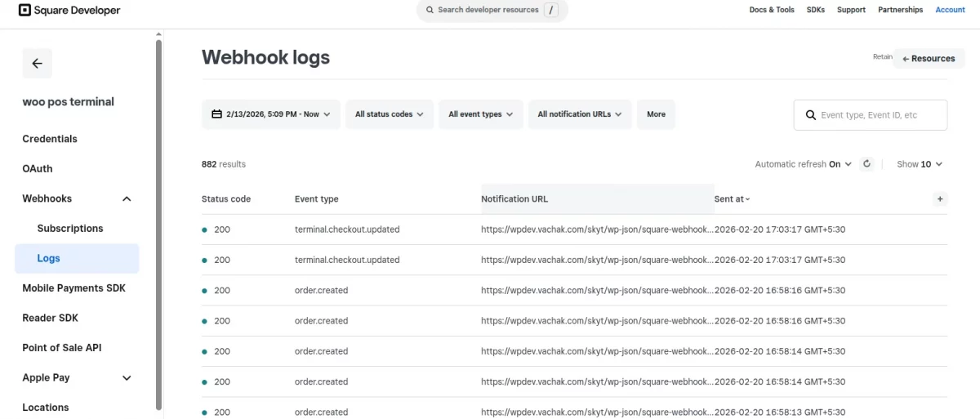The image size is (980, 419).
Task: Open the All status codes dropdown
Action: 389,114
